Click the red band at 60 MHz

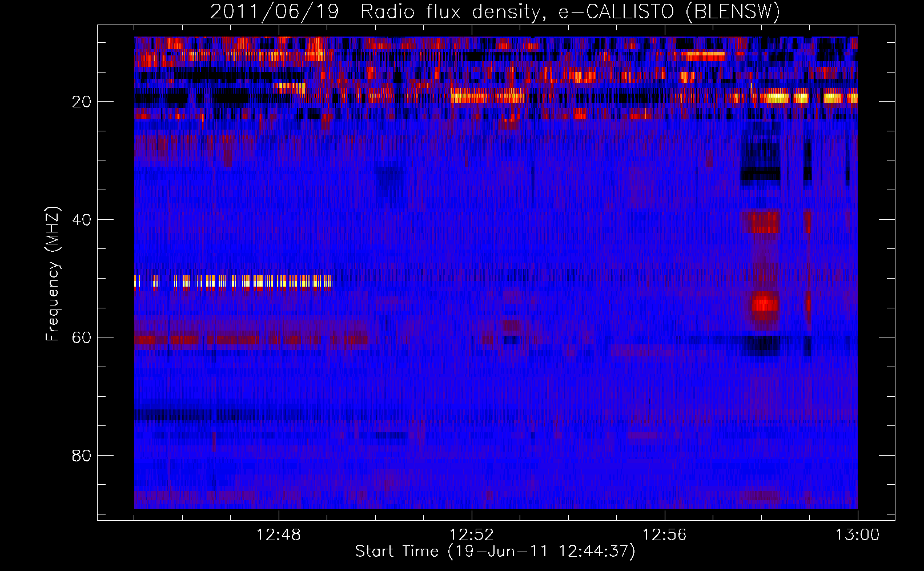coord(251,340)
